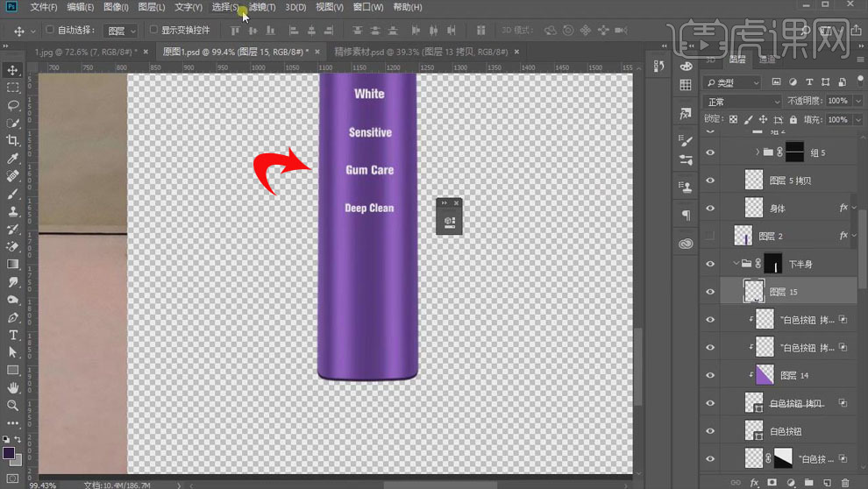Select the Crop tool
This screenshot has height=489, width=868.
[x=13, y=141]
